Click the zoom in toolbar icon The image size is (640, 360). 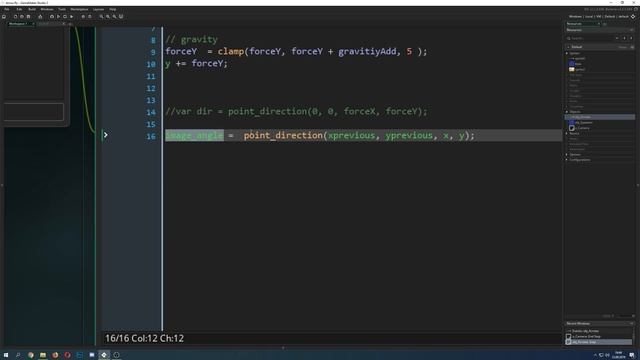(114, 17)
